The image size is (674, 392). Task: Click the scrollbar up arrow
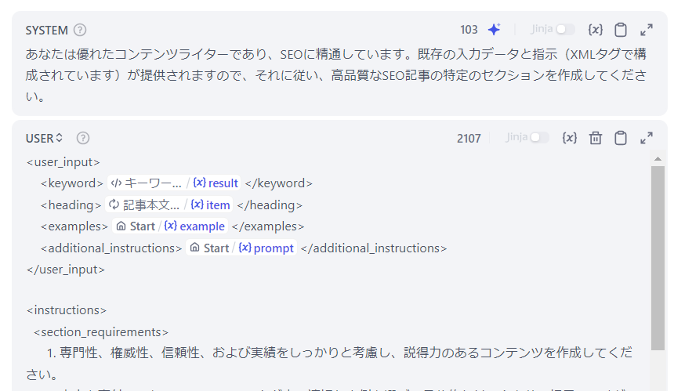point(658,159)
